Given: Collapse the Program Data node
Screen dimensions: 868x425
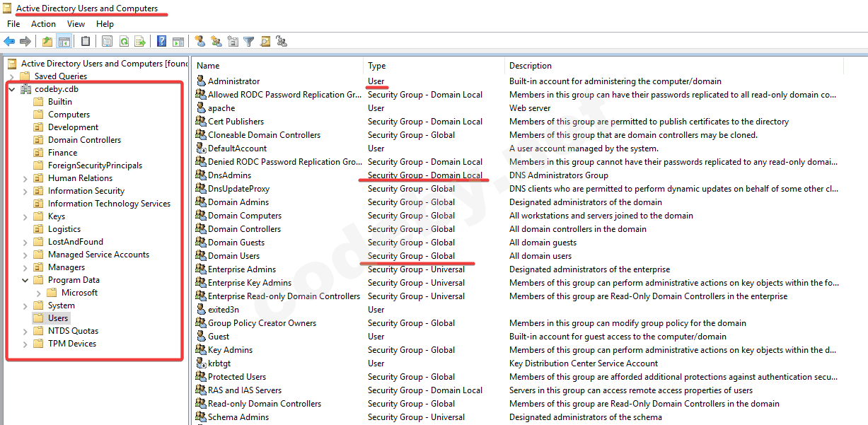Looking at the screenshot, I should [x=25, y=280].
